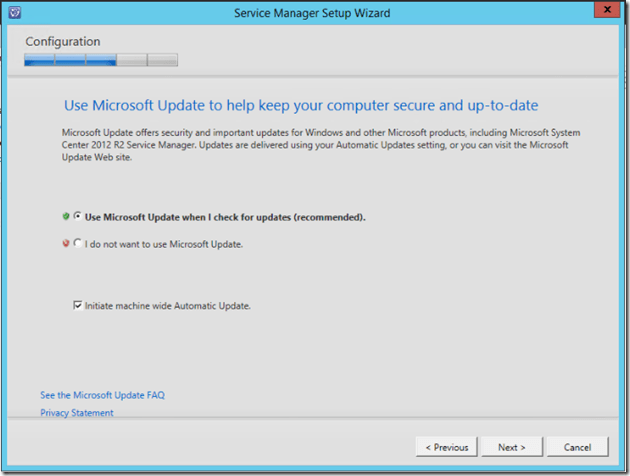
Task: Click the red shield icon
Action: tap(65, 243)
